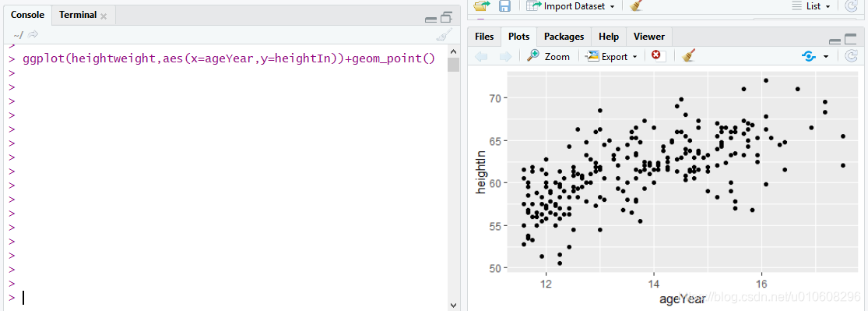Go to the previous plot arrow
The height and width of the screenshot is (311, 868).
[482, 56]
